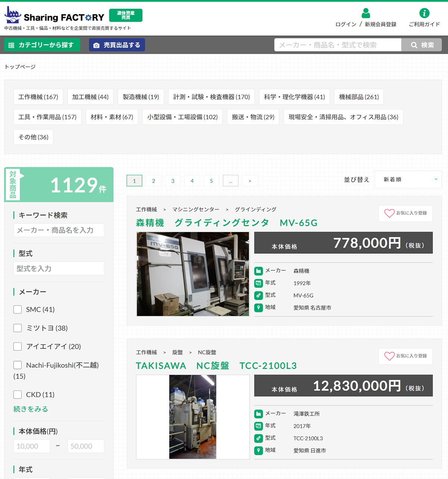Image resolution: width=448 pixels, height=479 pixels.
Task: Select the 加工機械 (44) category
Action: [x=90, y=97]
